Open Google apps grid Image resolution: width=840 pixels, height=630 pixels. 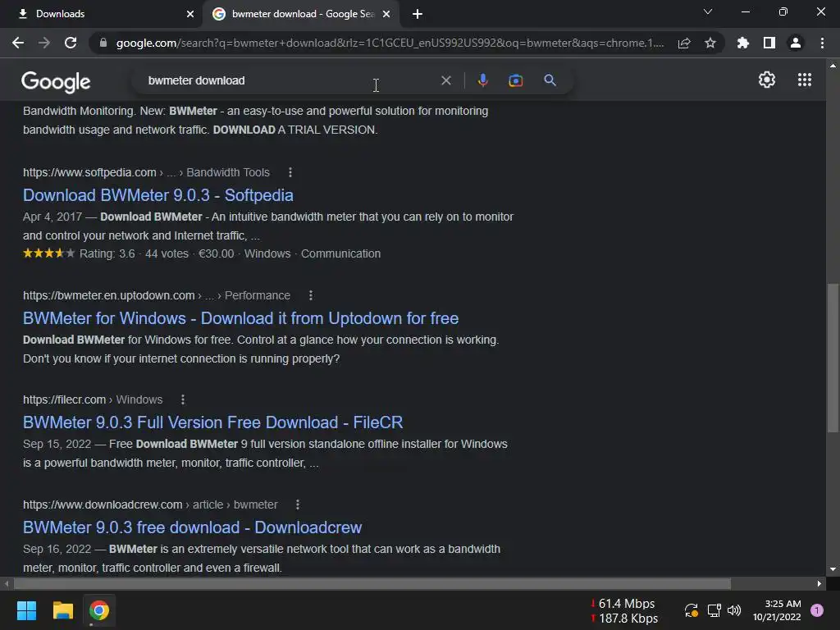pos(805,80)
